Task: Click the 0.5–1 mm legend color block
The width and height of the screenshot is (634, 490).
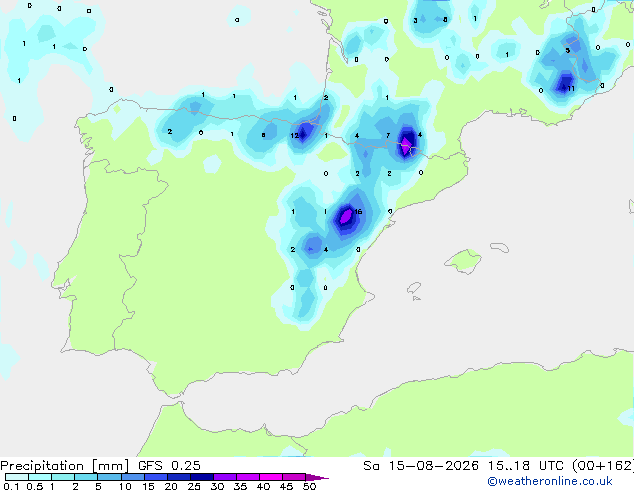Action: pos(40,477)
